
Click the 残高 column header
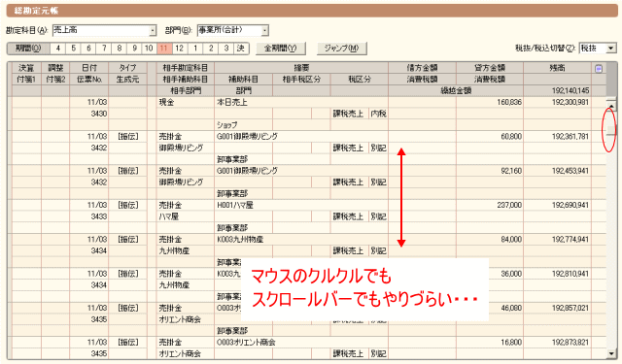[x=557, y=68]
